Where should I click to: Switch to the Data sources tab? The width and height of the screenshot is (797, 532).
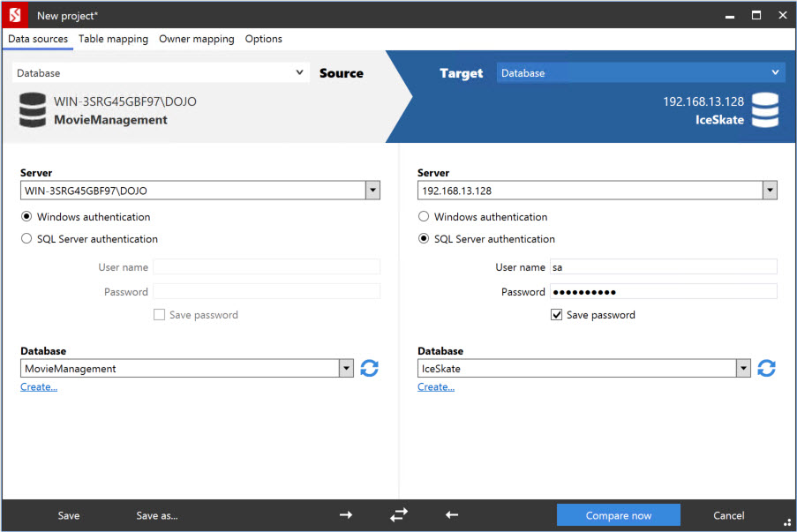point(38,39)
